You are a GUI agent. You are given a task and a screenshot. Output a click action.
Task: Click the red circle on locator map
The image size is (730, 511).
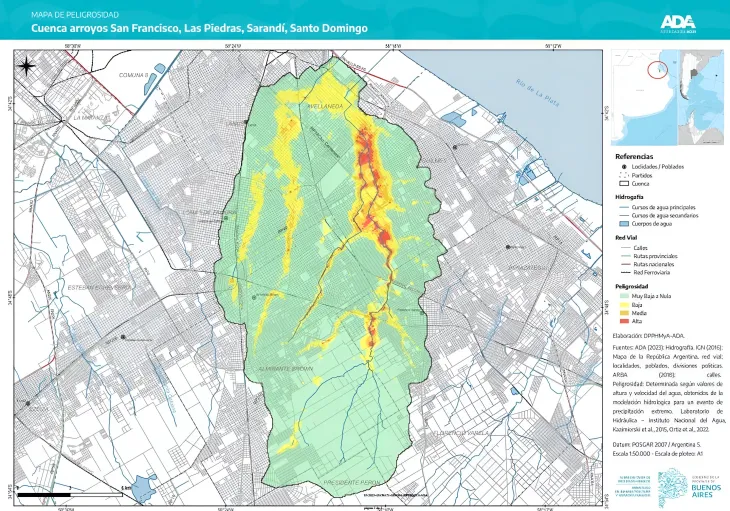tap(657, 69)
